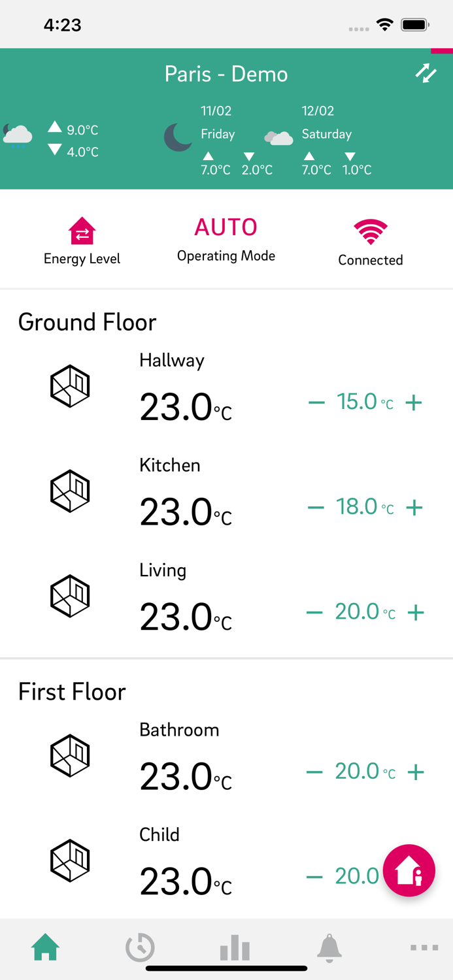Tap the sync/refresh icon in the header
This screenshot has height=980, width=453.
pyautogui.click(x=426, y=74)
